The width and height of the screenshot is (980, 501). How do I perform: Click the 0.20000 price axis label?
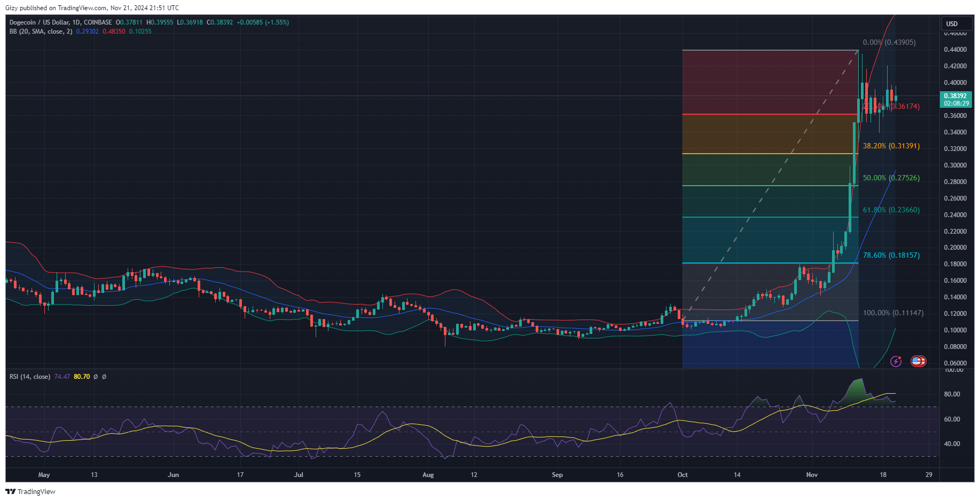tap(955, 248)
